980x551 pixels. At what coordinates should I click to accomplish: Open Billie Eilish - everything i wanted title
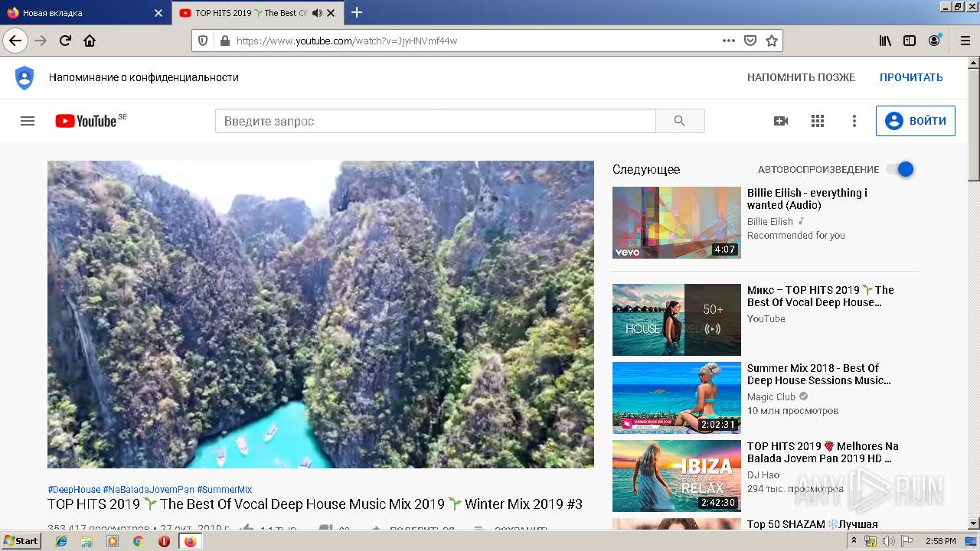(x=807, y=199)
